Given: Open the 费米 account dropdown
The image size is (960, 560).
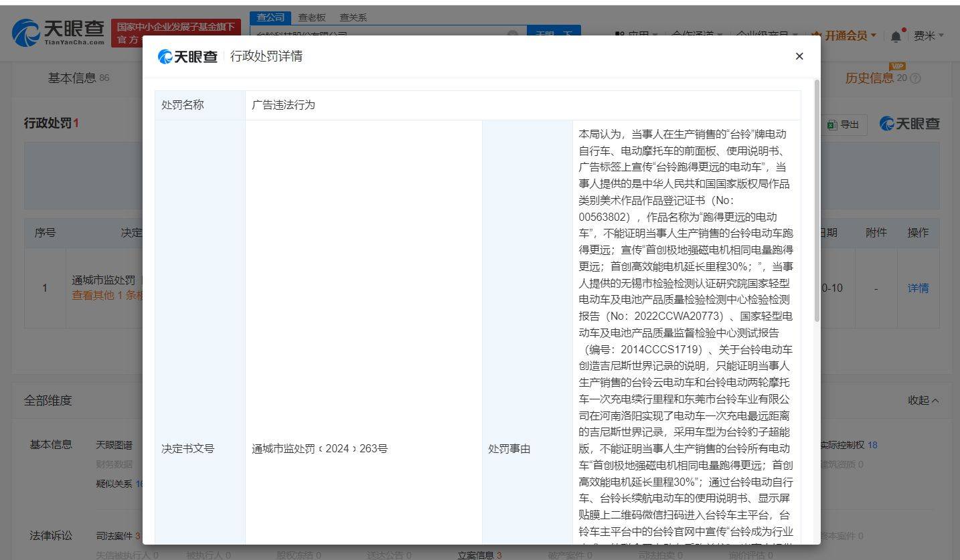Looking at the screenshot, I should coord(927,35).
